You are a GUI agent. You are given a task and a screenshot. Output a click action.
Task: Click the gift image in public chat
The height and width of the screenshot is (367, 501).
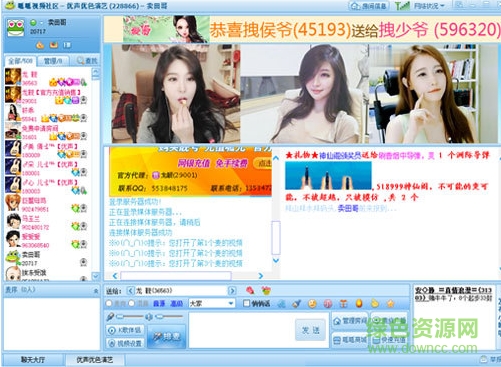coord(328,175)
